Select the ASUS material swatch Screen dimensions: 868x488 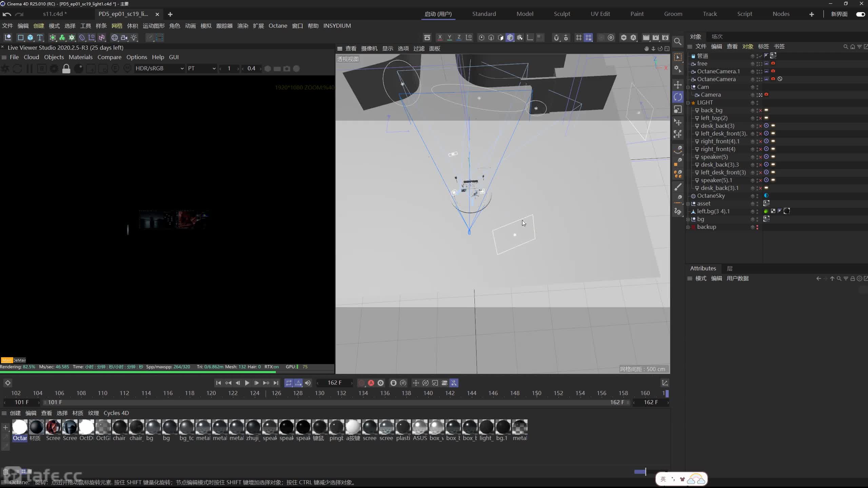click(420, 430)
